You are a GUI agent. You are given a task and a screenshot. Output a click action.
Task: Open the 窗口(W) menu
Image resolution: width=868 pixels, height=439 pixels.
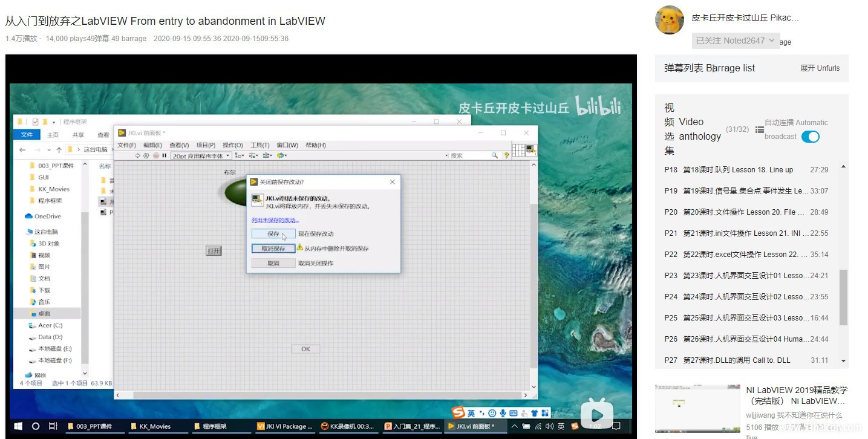[287, 145]
